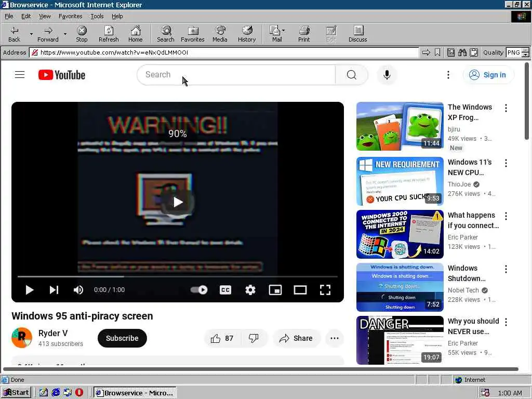
Task: Click the Discuss toolbar button
Action: (357, 34)
